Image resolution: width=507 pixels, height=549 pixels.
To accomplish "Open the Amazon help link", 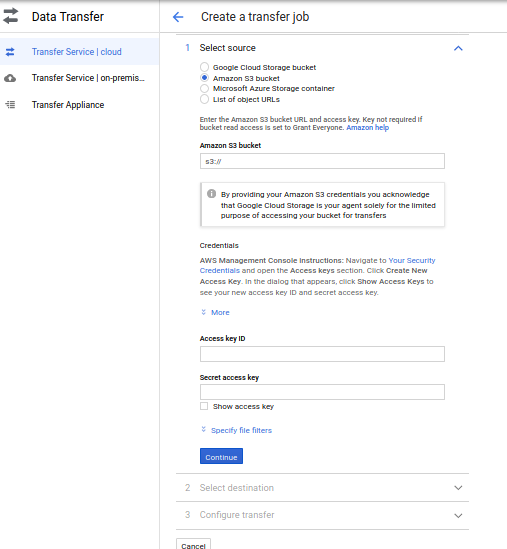I will click(367, 127).
